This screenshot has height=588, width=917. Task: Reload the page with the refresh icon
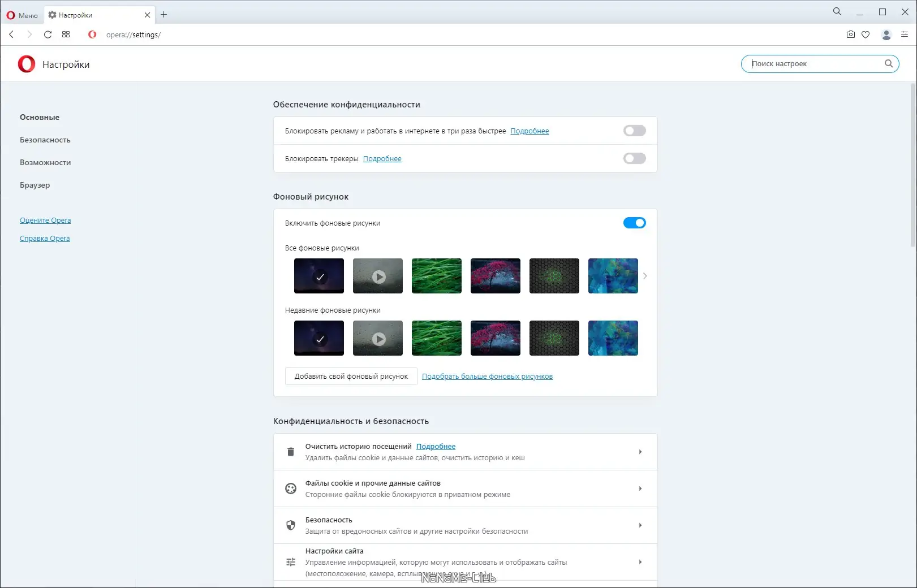(48, 34)
